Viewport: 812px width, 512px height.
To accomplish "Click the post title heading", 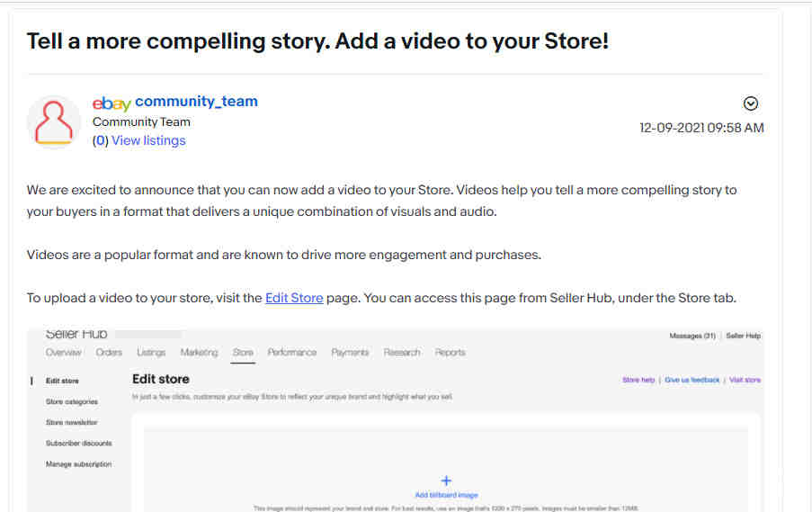I will (317, 40).
